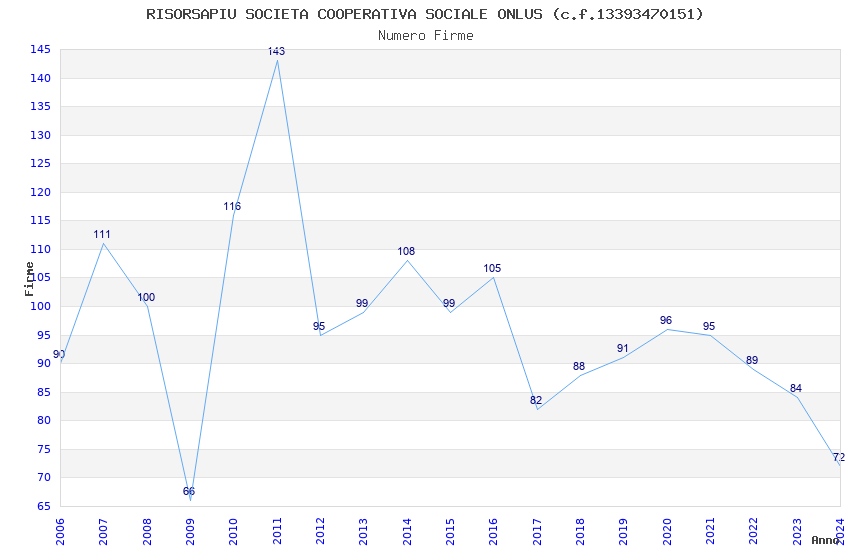Click the y-axis value 135
Image resolution: width=850 pixels, height=550 pixels.
(41, 107)
